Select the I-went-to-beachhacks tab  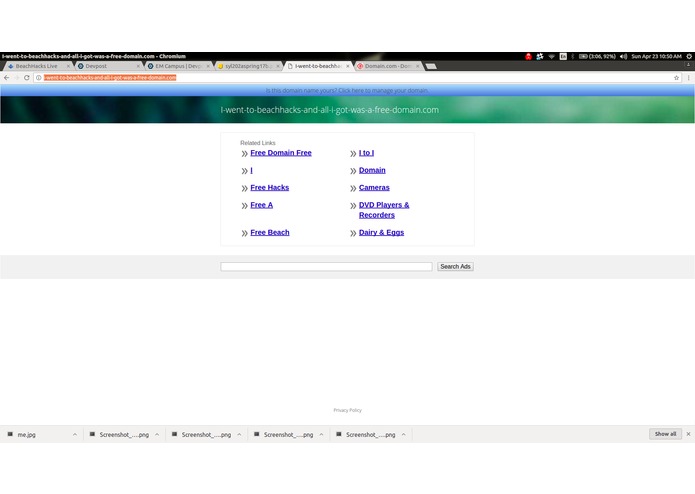(317, 66)
